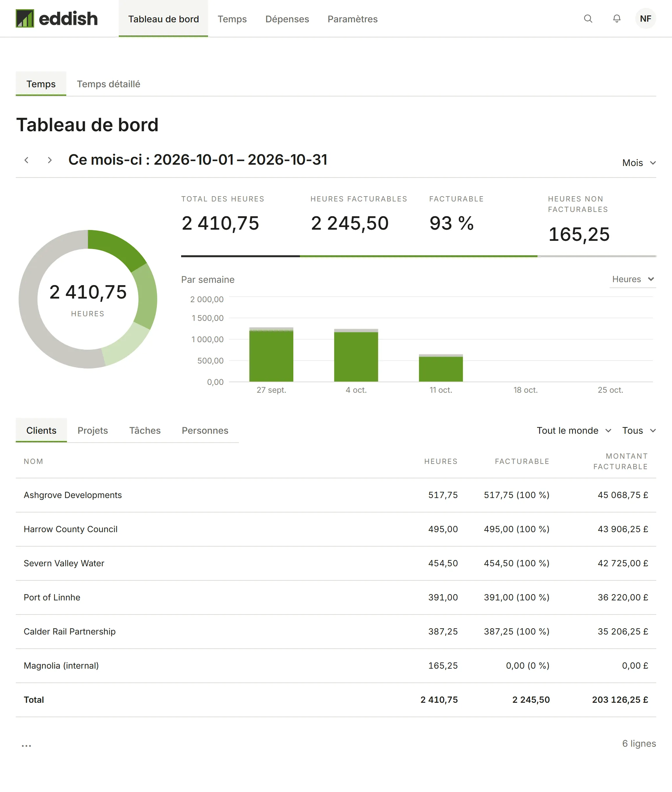Open notifications bell

tap(616, 19)
